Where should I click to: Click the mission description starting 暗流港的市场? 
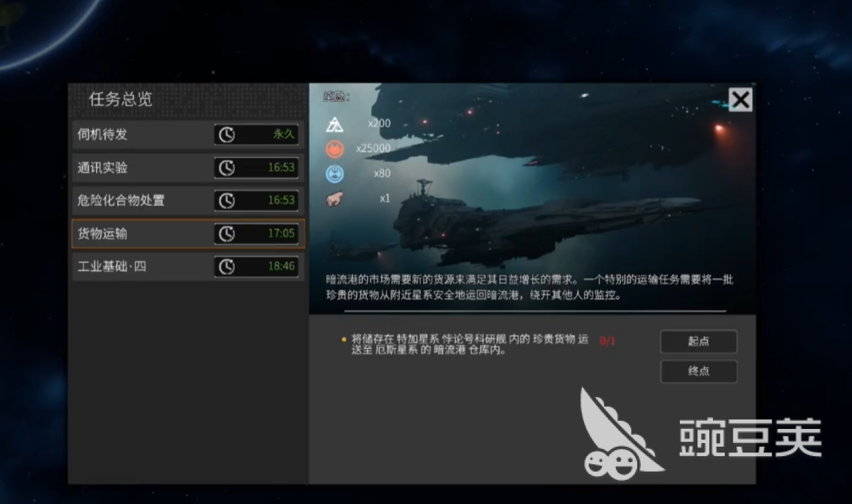point(530,287)
